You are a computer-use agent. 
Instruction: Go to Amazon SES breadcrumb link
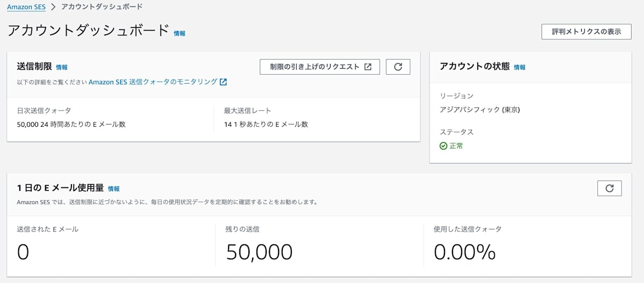(26, 7)
